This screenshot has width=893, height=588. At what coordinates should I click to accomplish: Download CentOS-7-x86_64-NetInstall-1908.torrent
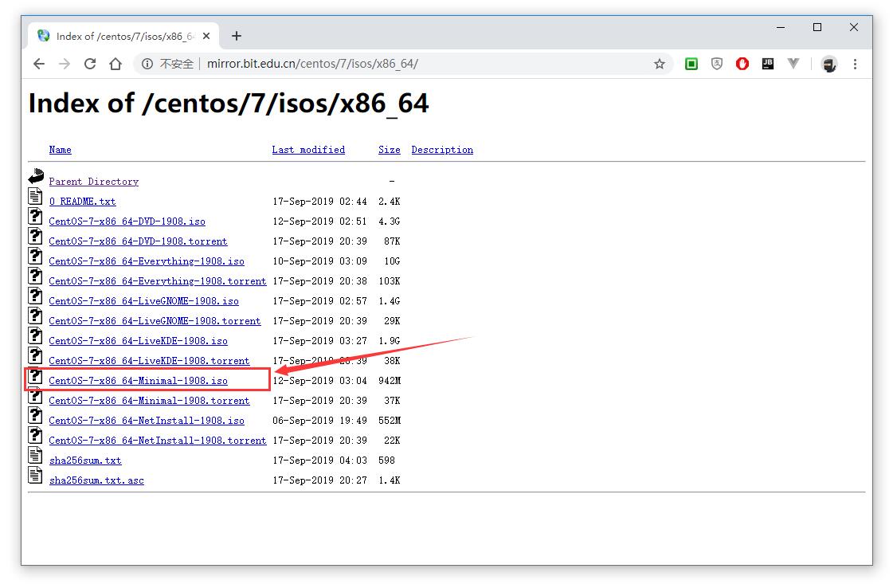coord(158,441)
